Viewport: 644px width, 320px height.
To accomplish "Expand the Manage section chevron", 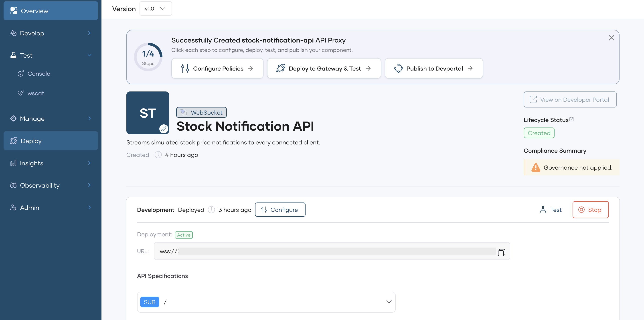I will [x=89, y=119].
